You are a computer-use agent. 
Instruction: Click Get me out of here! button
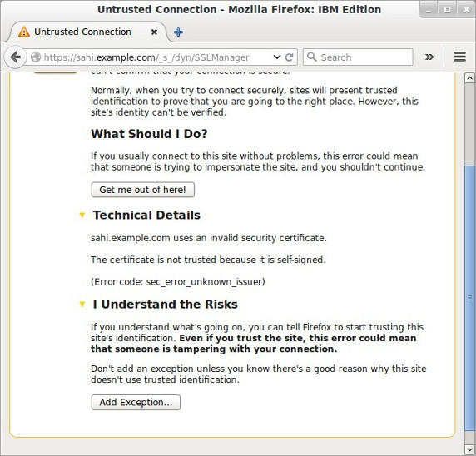coord(143,190)
